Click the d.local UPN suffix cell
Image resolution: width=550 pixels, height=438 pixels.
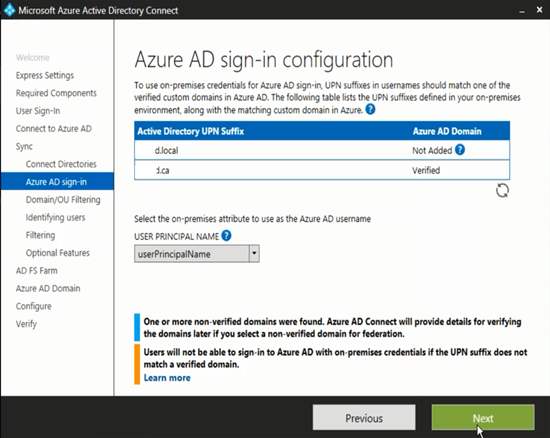pyautogui.click(x=167, y=150)
